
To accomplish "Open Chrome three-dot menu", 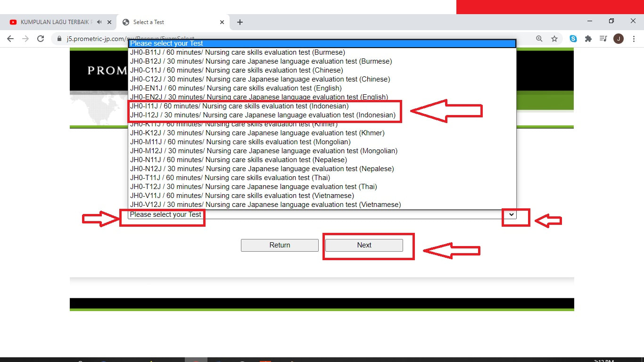I will tap(634, 39).
